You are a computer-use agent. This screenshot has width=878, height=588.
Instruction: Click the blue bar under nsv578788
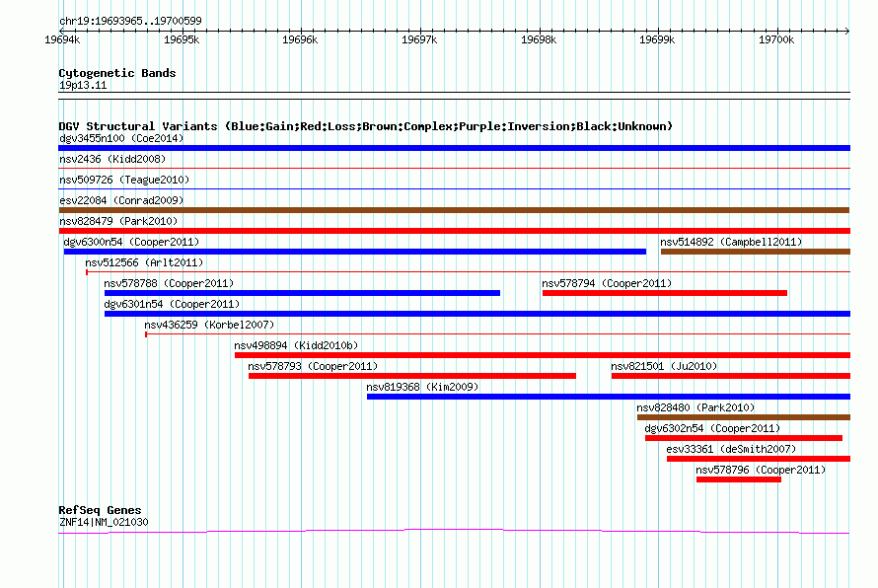pos(303,293)
